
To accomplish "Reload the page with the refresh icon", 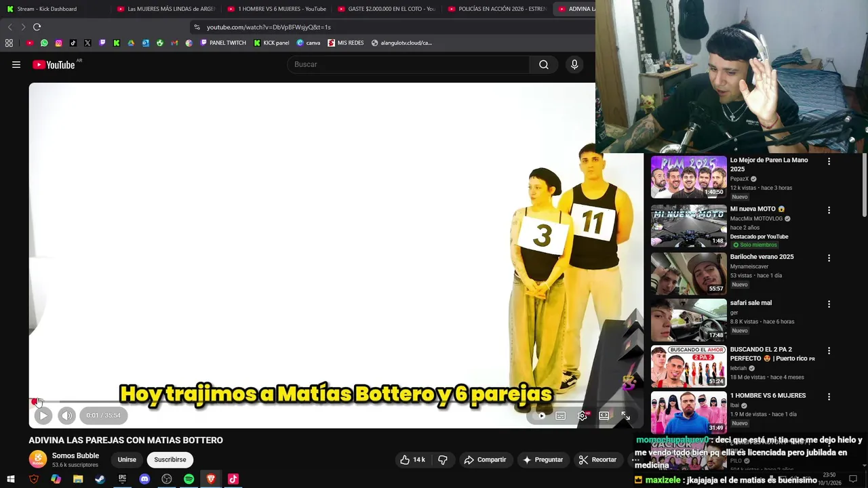I will point(37,27).
